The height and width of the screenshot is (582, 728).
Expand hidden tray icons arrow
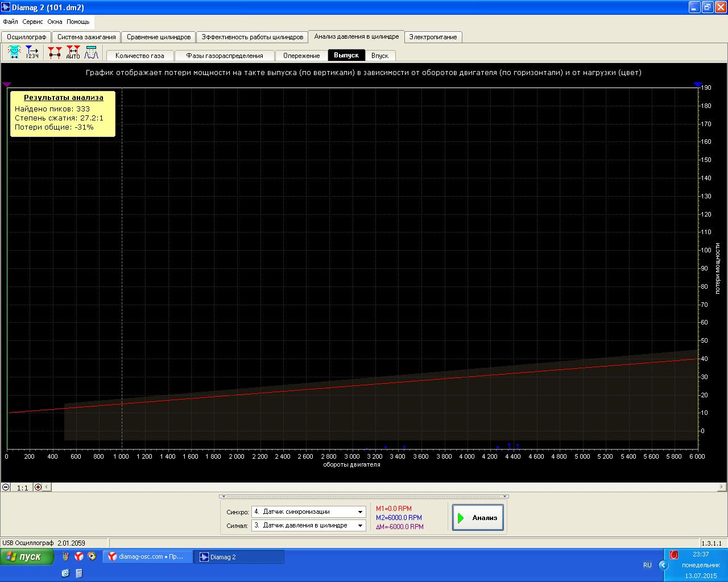click(663, 565)
